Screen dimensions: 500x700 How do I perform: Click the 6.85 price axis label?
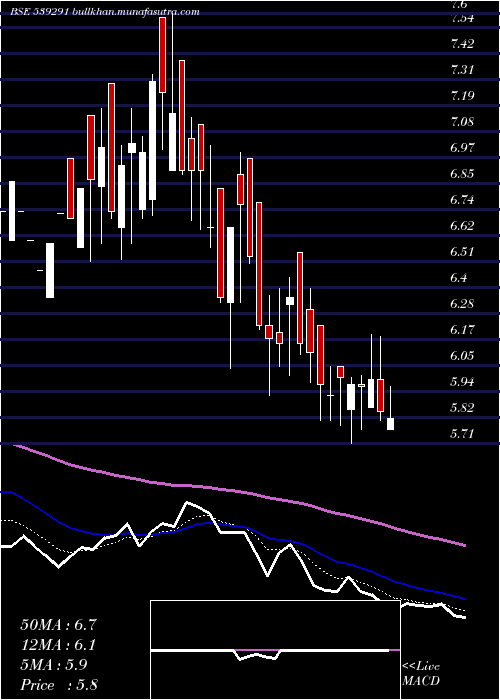(x=462, y=174)
